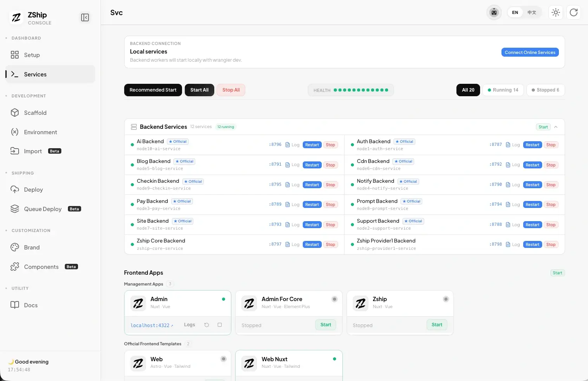Restart the Prompt Backend service

coord(532,204)
